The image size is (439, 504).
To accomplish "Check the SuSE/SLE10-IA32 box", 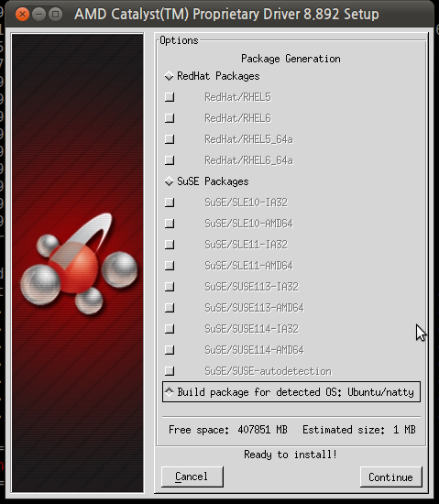I will pos(170,203).
